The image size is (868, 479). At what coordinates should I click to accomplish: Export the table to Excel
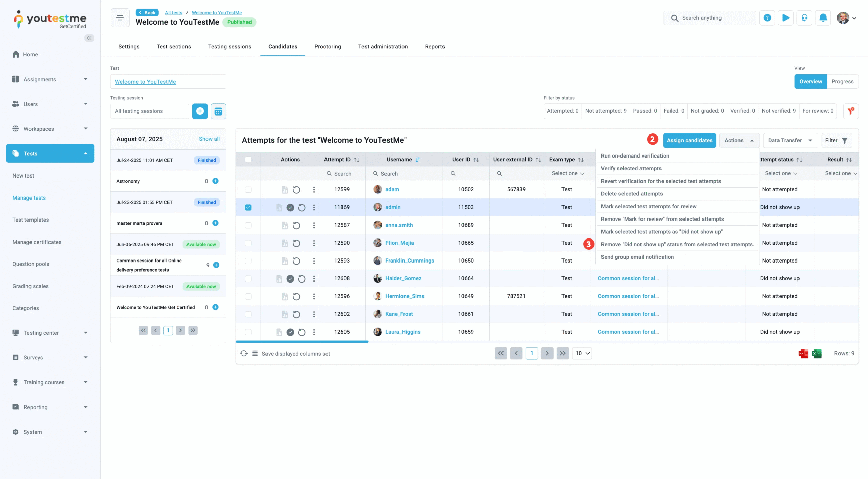(817, 354)
